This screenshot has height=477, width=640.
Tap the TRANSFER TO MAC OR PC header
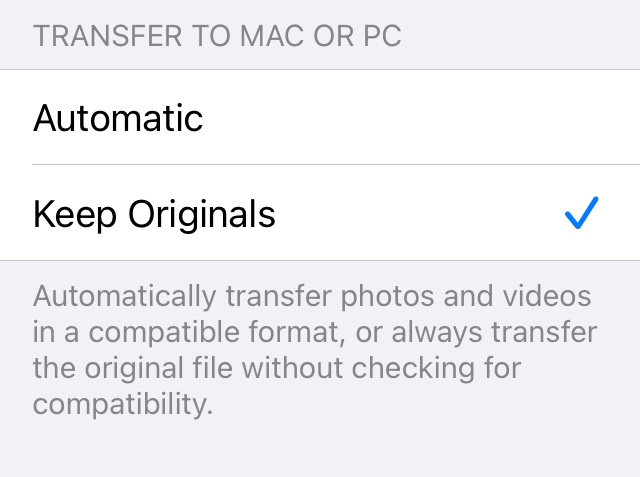(x=217, y=36)
